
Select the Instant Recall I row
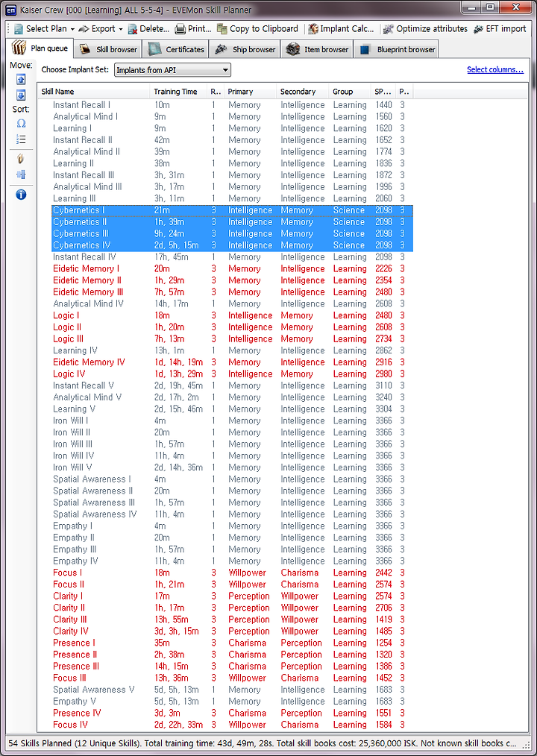pos(232,105)
